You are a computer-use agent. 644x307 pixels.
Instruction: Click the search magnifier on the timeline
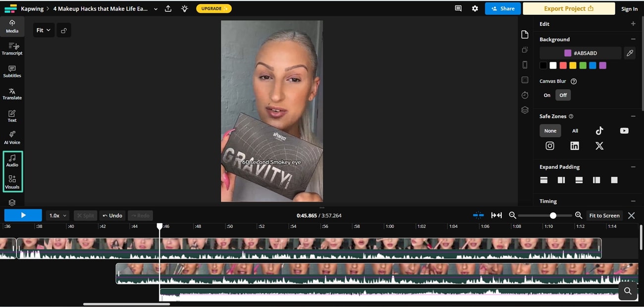click(628, 291)
